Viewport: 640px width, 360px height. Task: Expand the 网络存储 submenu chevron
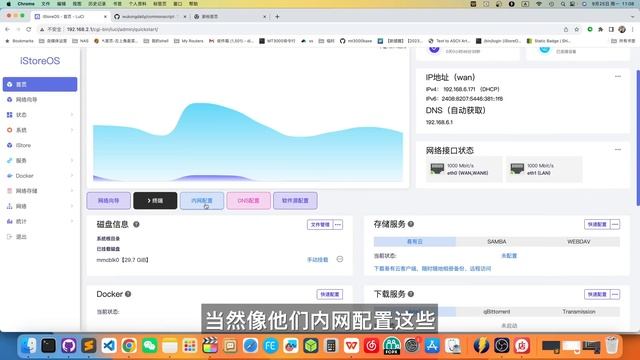point(72,191)
